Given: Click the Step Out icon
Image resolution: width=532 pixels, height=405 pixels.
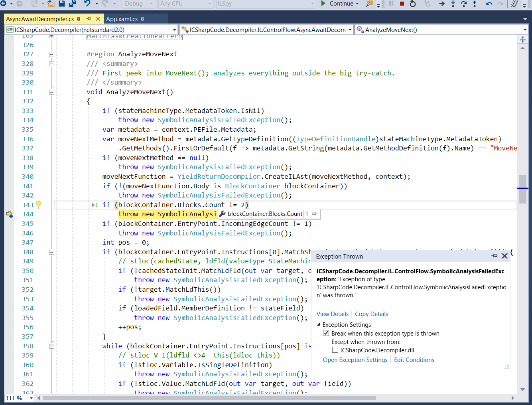Looking at the screenshot, I should (x=475, y=4).
